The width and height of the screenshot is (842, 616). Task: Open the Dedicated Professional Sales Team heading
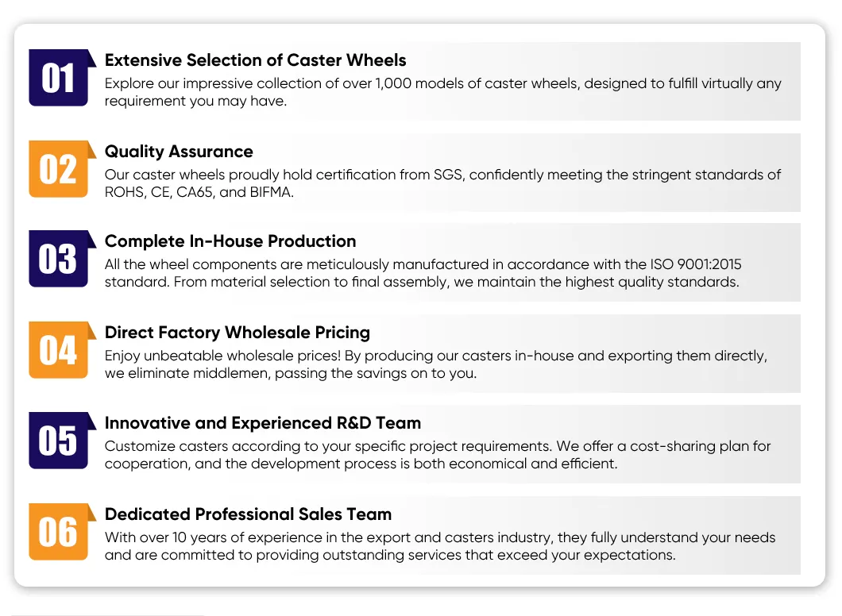[x=248, y=514]
